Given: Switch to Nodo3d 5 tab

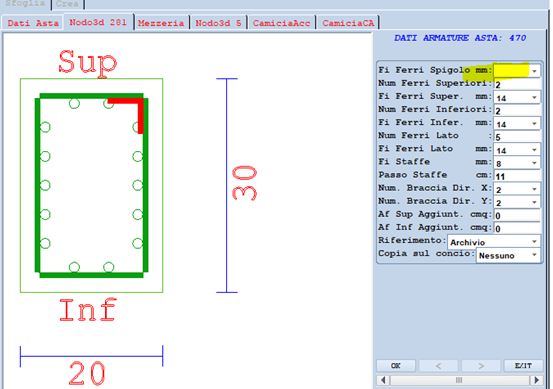Looking at the screenshot, I should [218, 23].
